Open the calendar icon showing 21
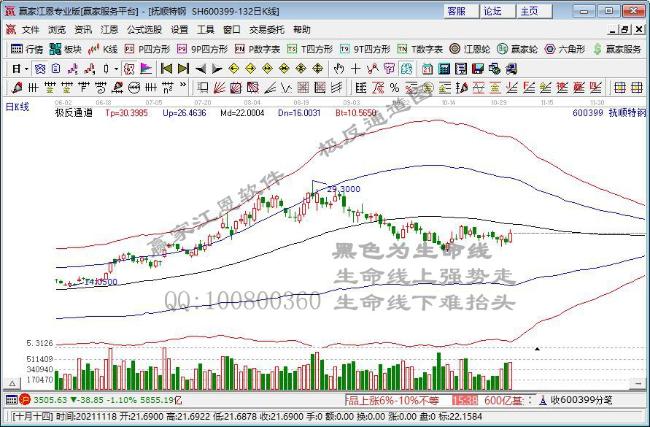650x427 pixels. pos(427,68)
